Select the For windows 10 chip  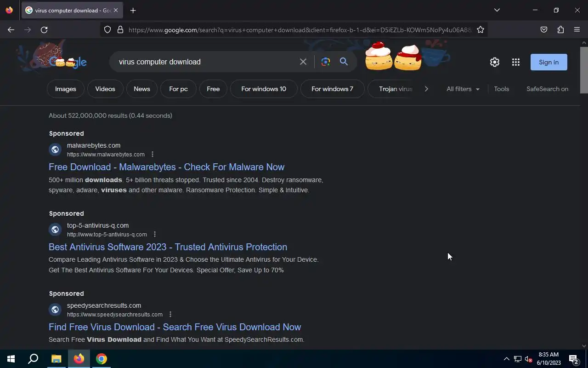point(264,89)
